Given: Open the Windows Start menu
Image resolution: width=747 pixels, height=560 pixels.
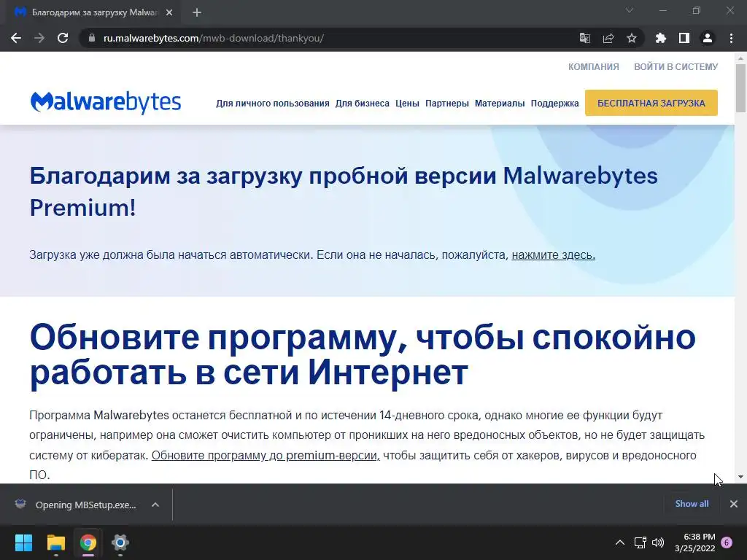Looking at the screenshot, I should pyautogui.click(x=23, y=542).
